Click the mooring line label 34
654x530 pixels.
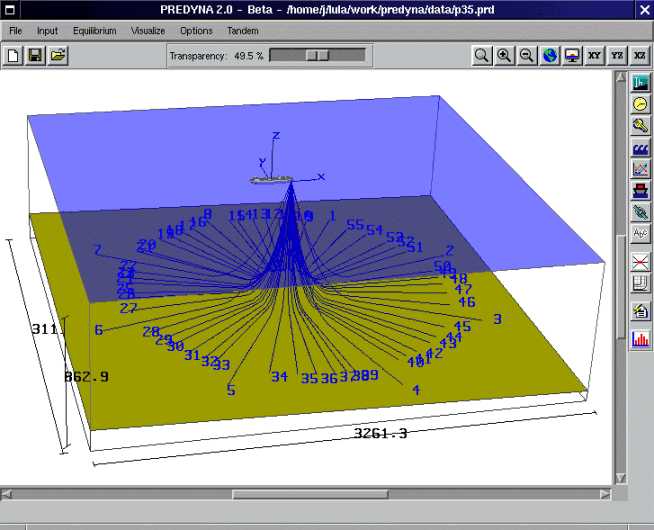[x=279, y=377]
